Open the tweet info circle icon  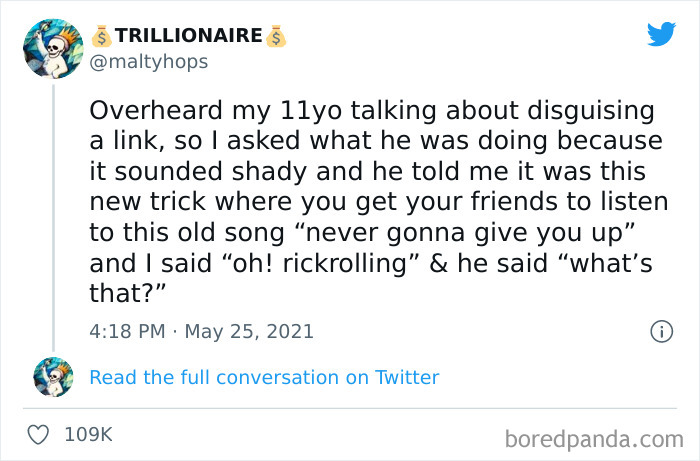pos(661,331)
